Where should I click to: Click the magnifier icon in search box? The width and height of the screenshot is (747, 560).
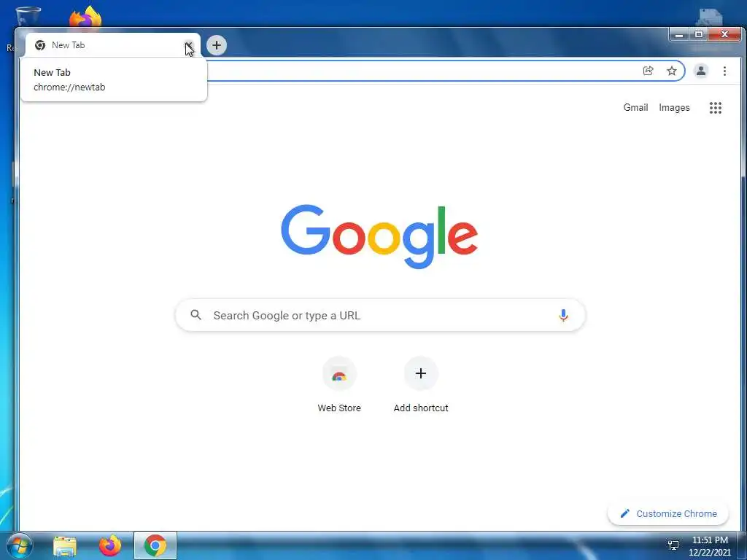tap(196, 315)
